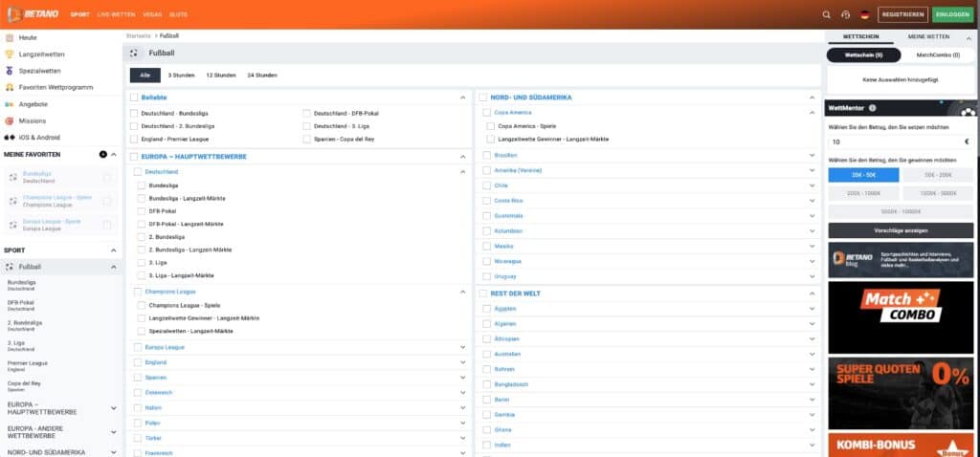
Task: Tick the Copa America - Spiele checkbox
Action: point(491,126)
